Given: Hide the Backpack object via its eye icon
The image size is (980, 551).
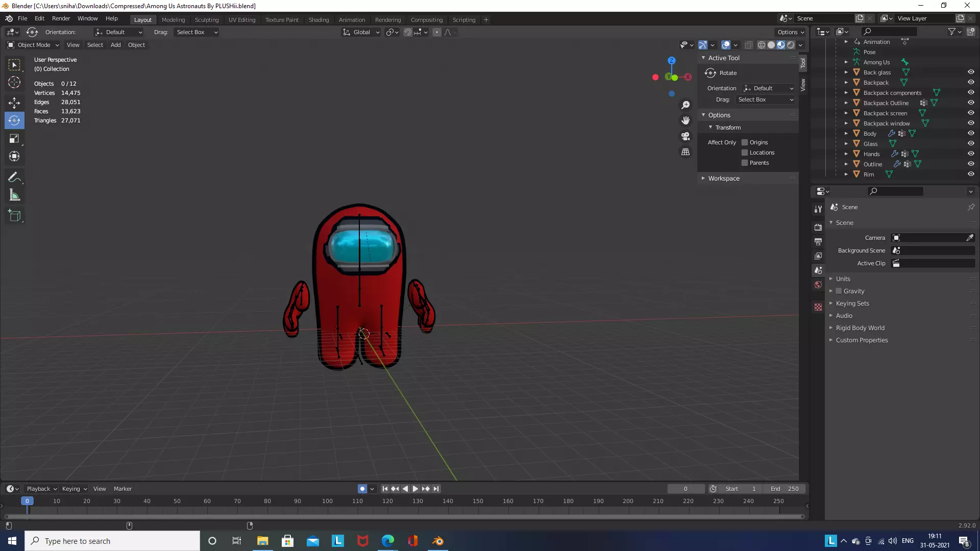Looking at the screenshot, I should [971, 83].
